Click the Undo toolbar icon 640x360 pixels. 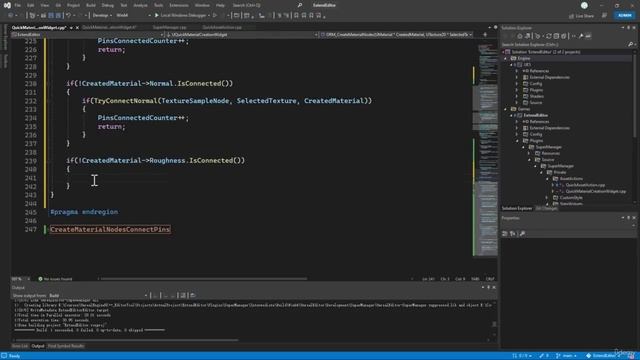tap(69, 16)
